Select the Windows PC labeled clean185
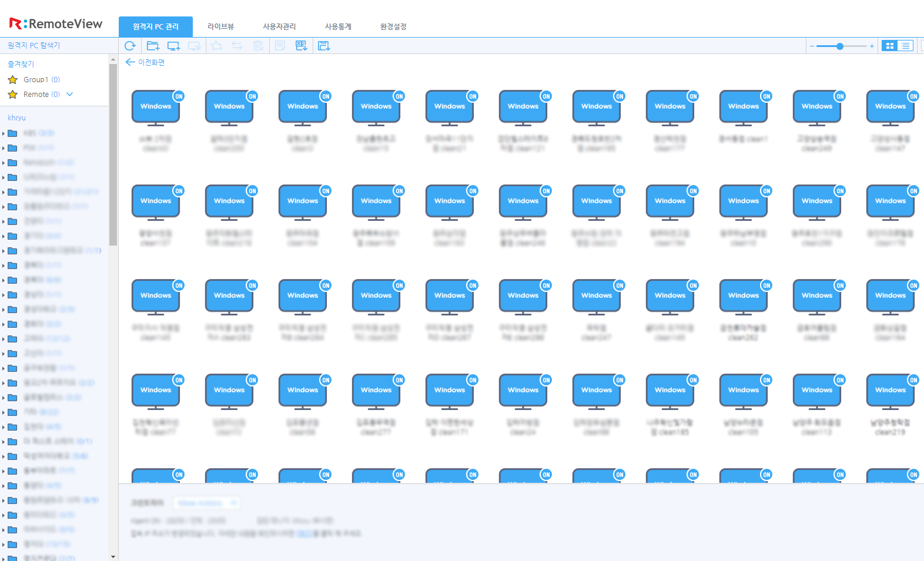Image resolution: width=924 pixels, height=561 pixels. [670, 405]
